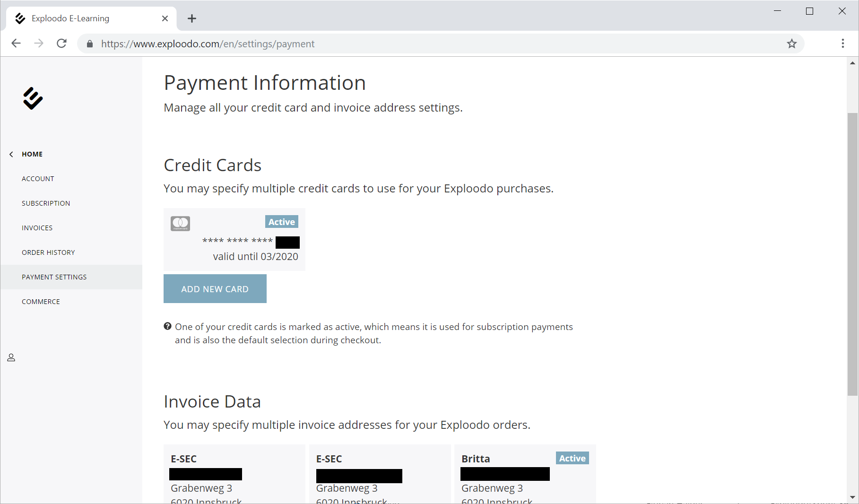Click the ADD NEW CARD button
This screenshot has height=504, width=859.
(x=215, y=289)
